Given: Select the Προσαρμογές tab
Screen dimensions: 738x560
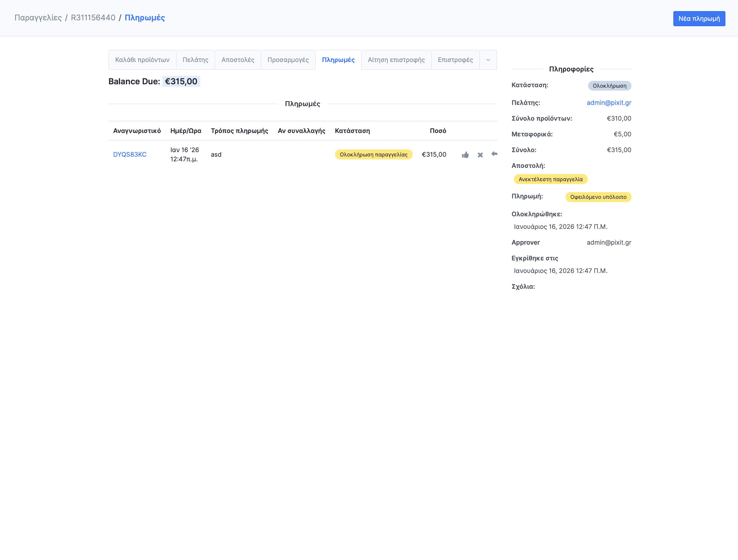Looking at the screenshot, I should (288, 60).
